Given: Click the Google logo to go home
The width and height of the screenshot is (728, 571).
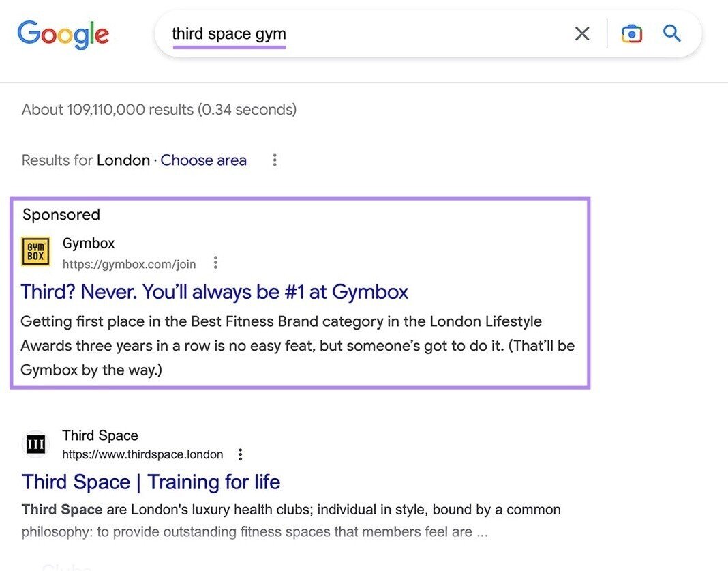Looking at the screenshot, I should click(x=63, y=34).
